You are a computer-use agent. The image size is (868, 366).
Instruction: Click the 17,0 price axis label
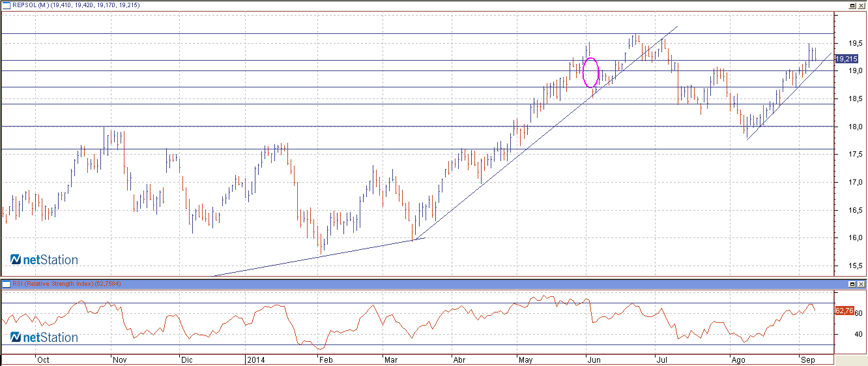pos(855,182)
